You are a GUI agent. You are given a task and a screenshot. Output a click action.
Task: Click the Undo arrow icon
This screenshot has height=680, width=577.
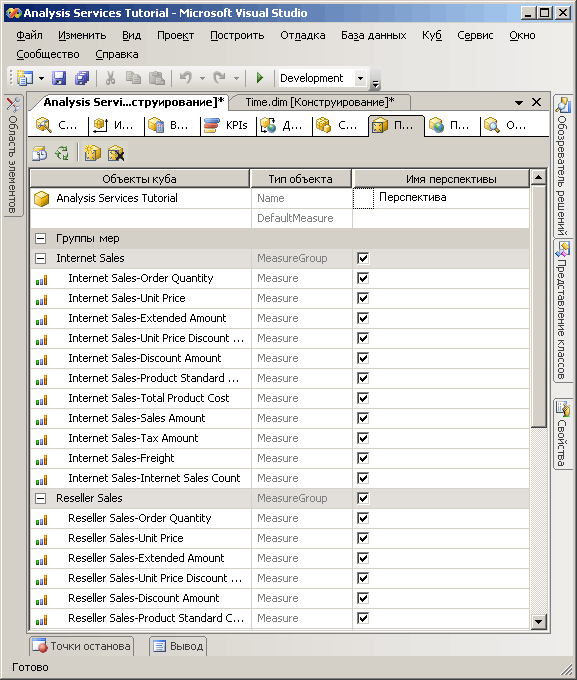point(186,78)
